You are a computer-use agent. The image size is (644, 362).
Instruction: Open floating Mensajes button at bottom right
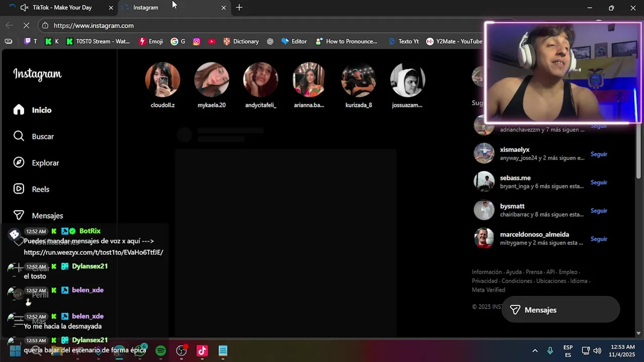click(561, 310)
